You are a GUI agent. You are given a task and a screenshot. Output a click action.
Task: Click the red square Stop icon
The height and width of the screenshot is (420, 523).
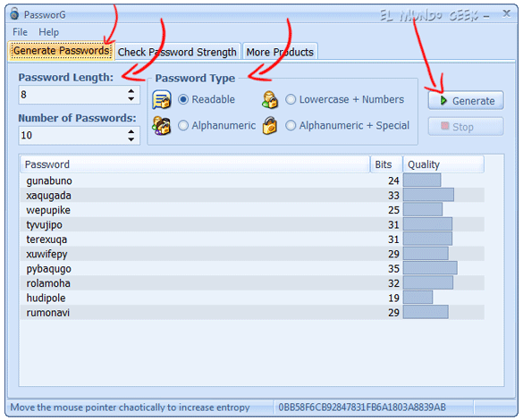point(444,126)
